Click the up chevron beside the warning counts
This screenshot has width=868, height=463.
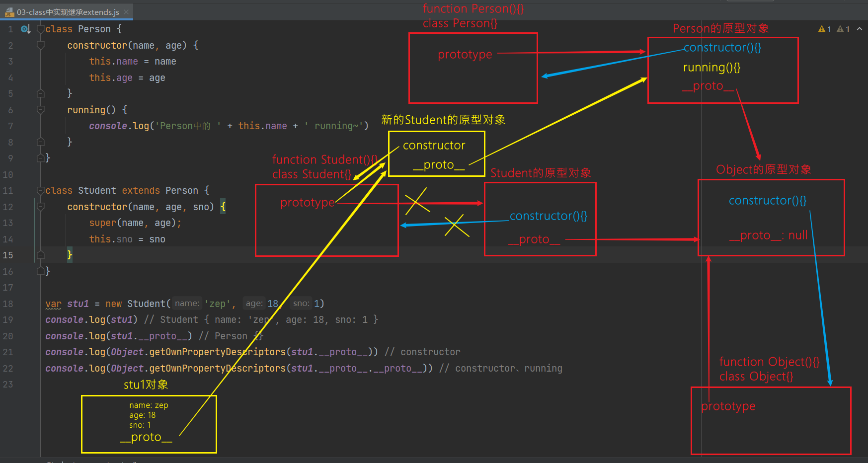pyautogui.click(x=859, y=29)
